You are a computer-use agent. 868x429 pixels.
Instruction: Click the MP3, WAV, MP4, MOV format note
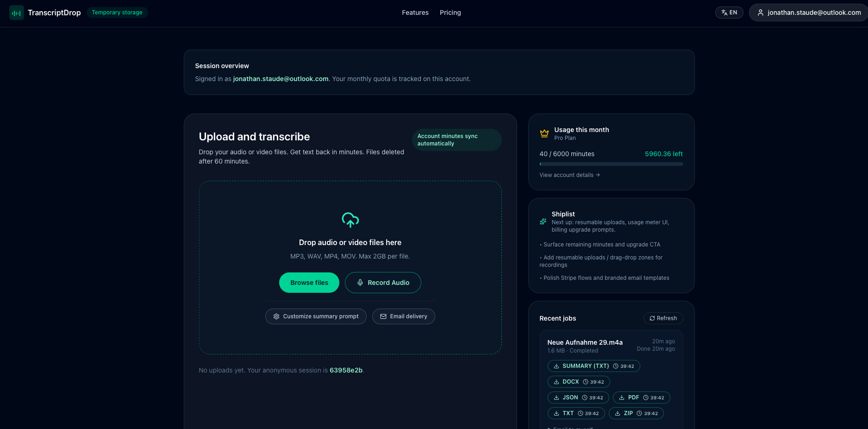(x=350, y=256)
